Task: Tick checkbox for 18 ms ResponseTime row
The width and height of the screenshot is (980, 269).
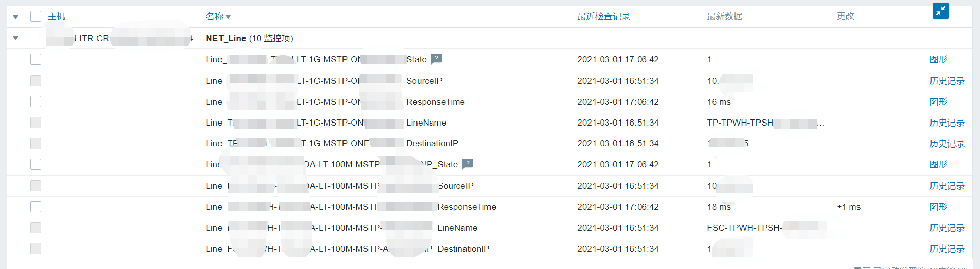Action: tap(36, 207)
